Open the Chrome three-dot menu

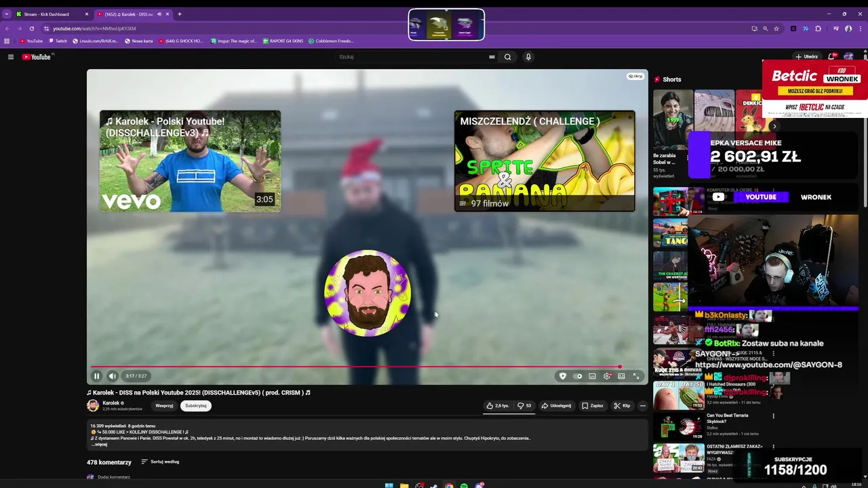coord(860,28)
